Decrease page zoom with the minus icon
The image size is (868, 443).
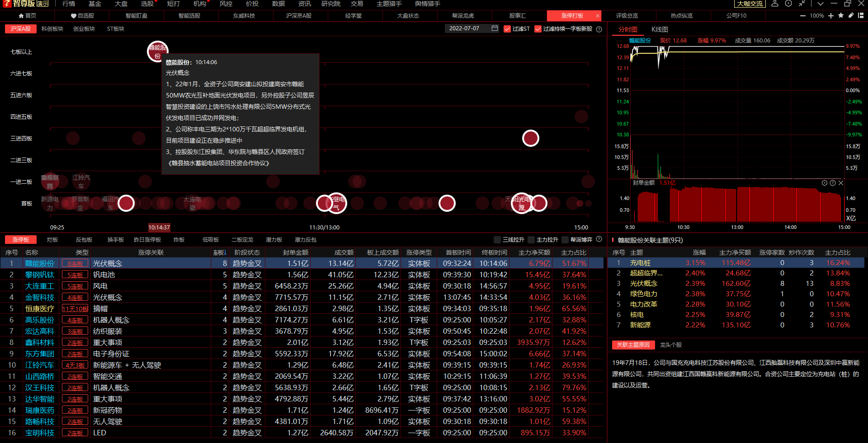(803, 16)
